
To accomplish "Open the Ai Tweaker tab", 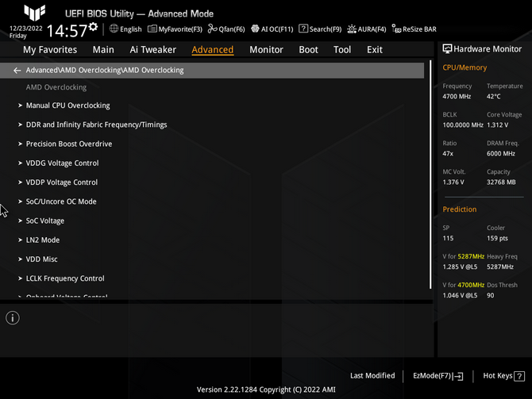I will pyautogui.click(x=152, y=50).
